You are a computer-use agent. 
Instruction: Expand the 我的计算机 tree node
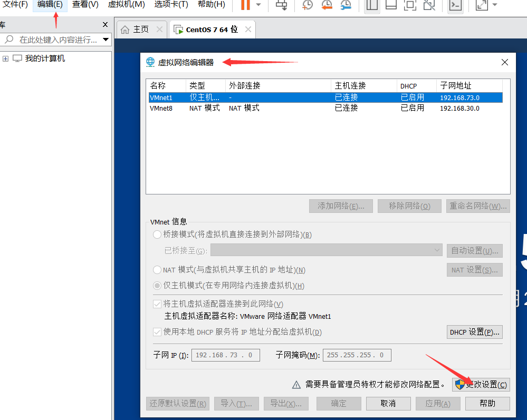click(x=5, y=58)
